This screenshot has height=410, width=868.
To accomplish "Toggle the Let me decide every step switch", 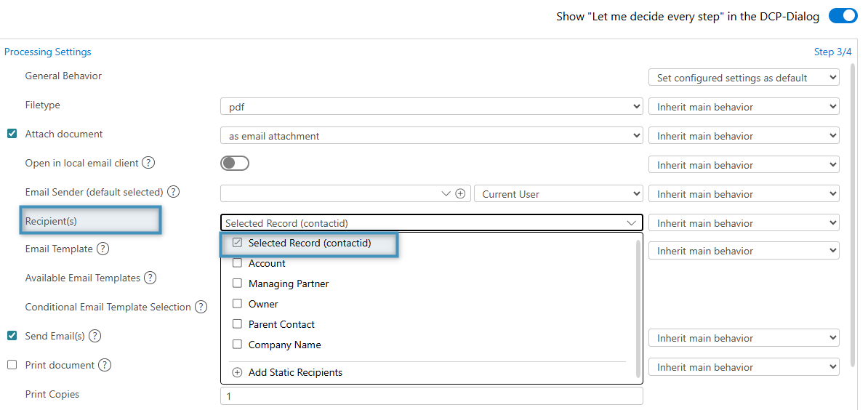I will coord(843,16).
